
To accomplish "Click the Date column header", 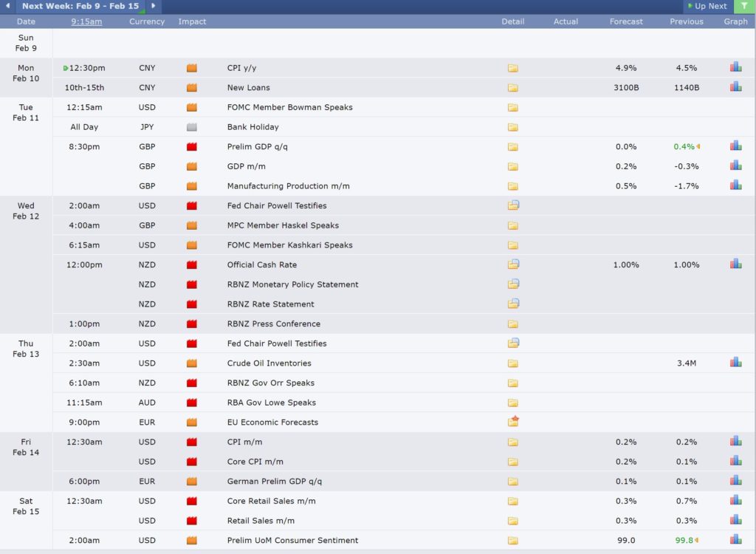I will pyautogui.click(x=26, y=21).
